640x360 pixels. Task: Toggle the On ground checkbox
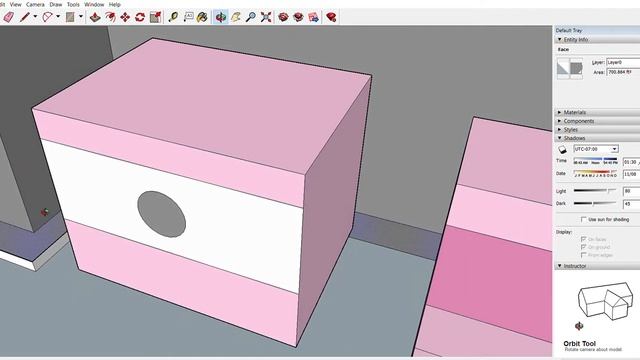584,247
